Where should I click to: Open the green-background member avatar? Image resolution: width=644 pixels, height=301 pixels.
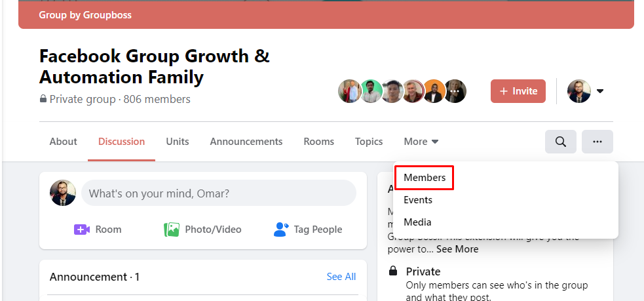[371, 91]
